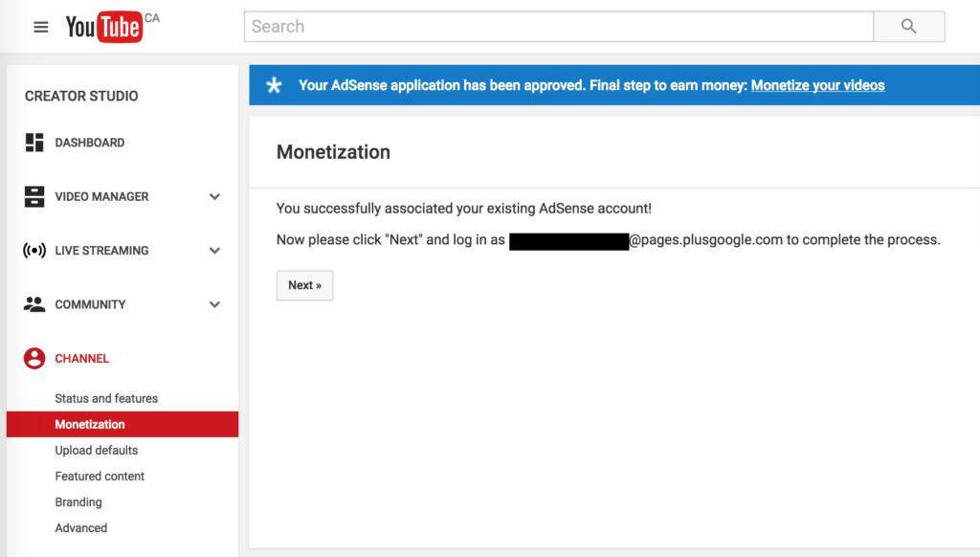This screenshot has height=557, width=980.
Task: Click the star icon in blue banner
Action: (275, 86)
